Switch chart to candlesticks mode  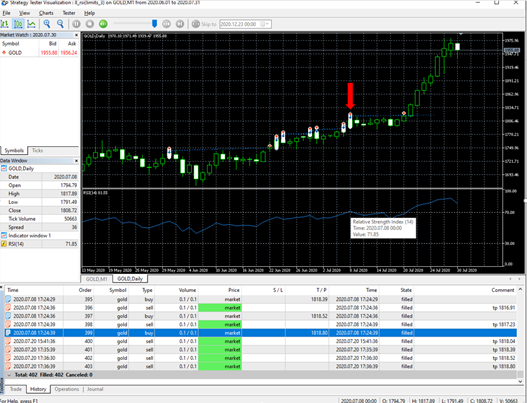[18, 24]
